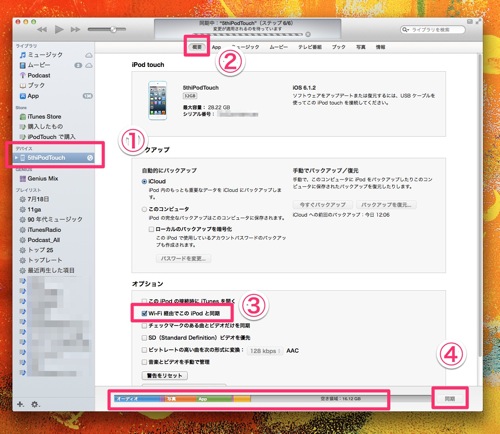Expand the 5thiPodTouch device triangle
Image resolution: width=500 pixels, height=434 pixels.
16,158
